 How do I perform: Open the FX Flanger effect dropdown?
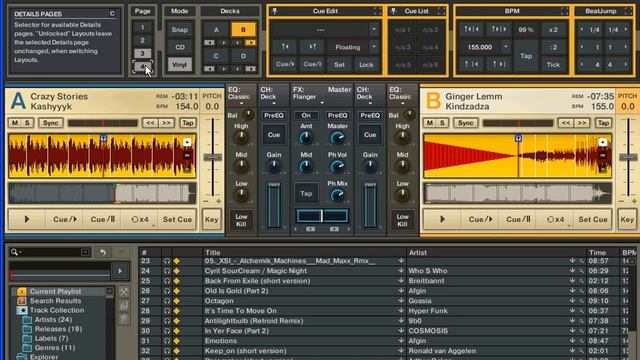click(x=322, y=103)
